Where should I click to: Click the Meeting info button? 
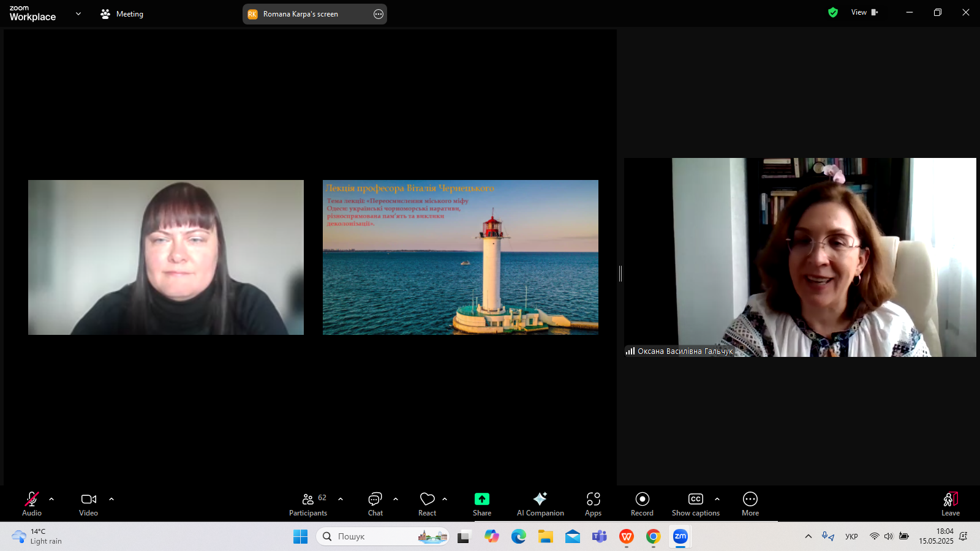point(122,14)
